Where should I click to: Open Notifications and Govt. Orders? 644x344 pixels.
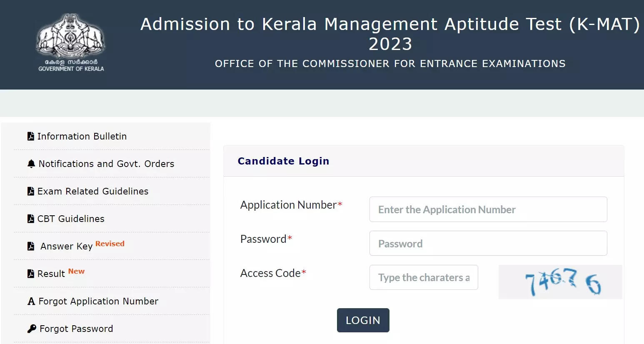106,164
